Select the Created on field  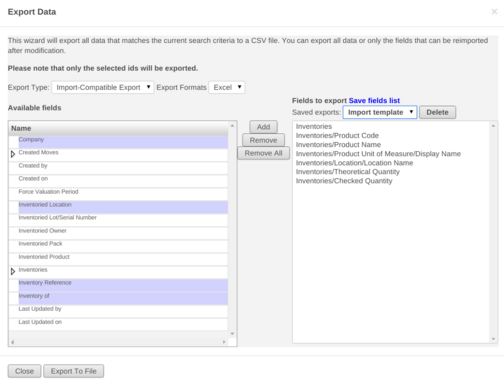123,181
